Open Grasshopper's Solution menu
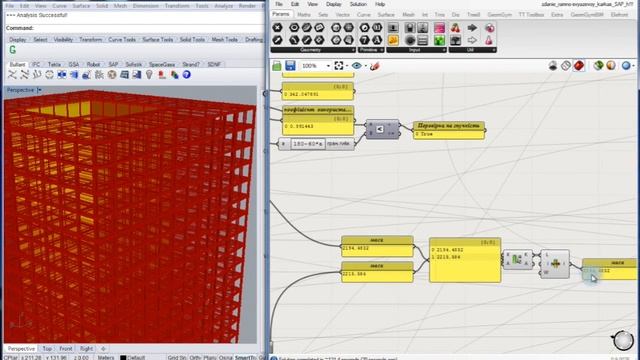 coord(358,4)
